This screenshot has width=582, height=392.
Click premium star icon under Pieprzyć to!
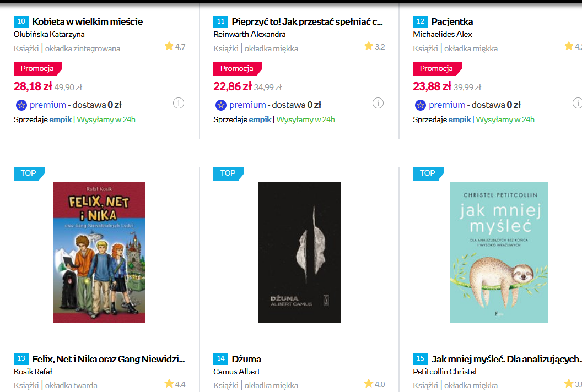[220, 105]
